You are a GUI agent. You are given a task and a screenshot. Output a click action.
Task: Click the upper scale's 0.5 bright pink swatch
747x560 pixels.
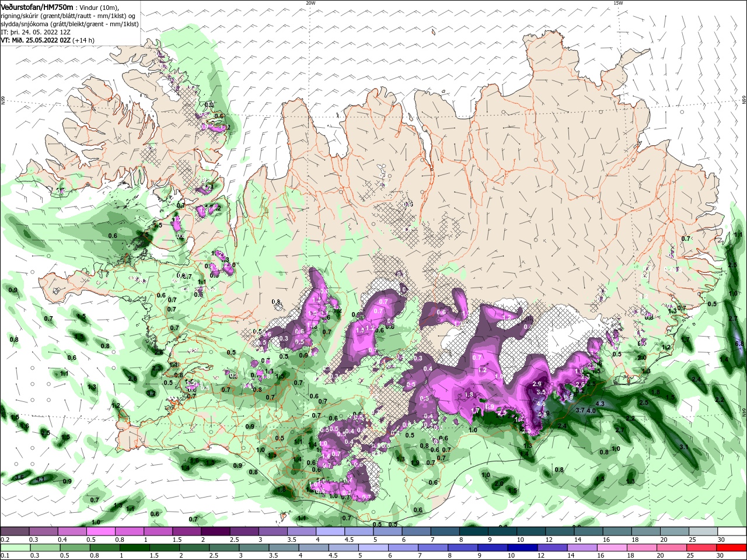(x=100, y=531)
